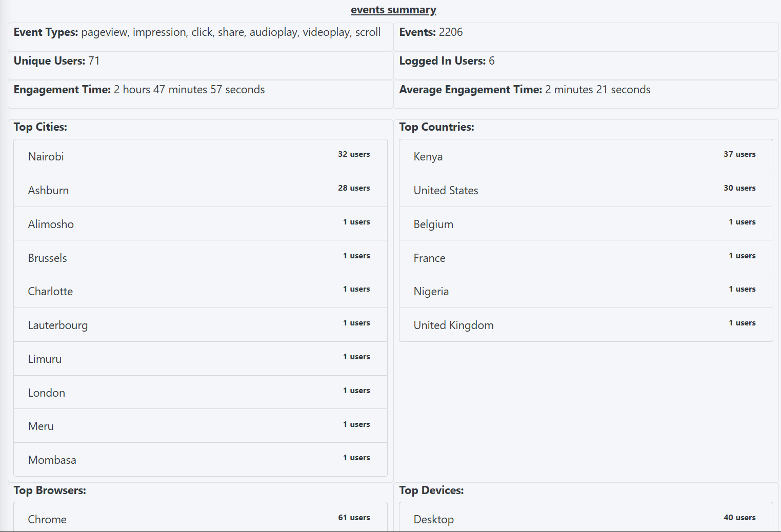Select the France country entry

(586, 257)
